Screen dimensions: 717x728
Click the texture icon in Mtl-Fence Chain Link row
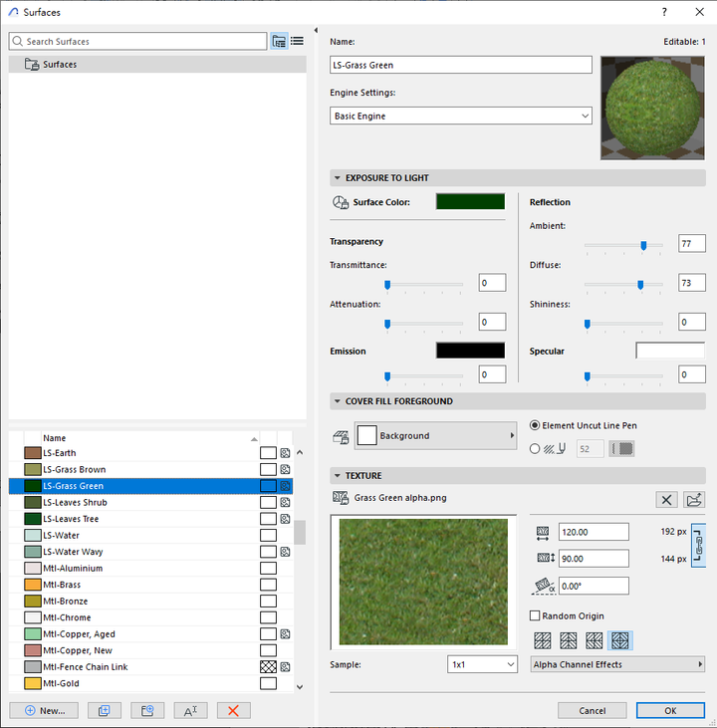(x=285, y=666)
